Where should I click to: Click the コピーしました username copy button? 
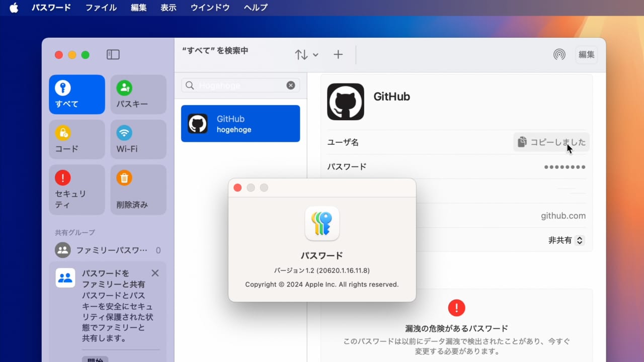[x=551, y=142]
